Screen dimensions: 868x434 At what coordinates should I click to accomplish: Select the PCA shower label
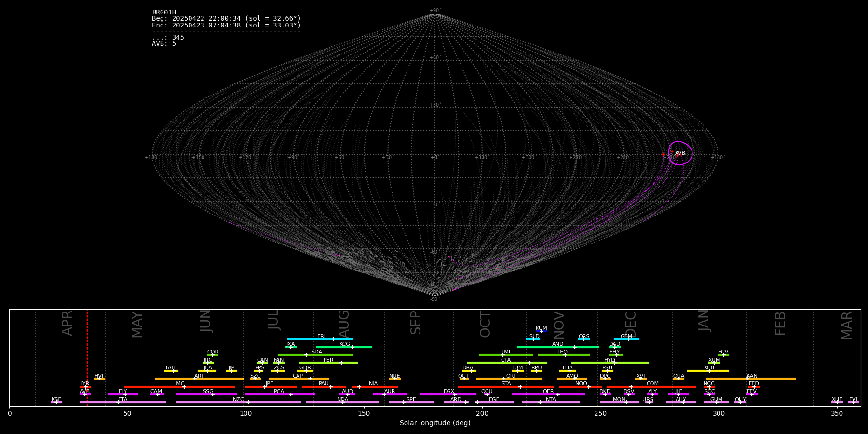(279, 392)
